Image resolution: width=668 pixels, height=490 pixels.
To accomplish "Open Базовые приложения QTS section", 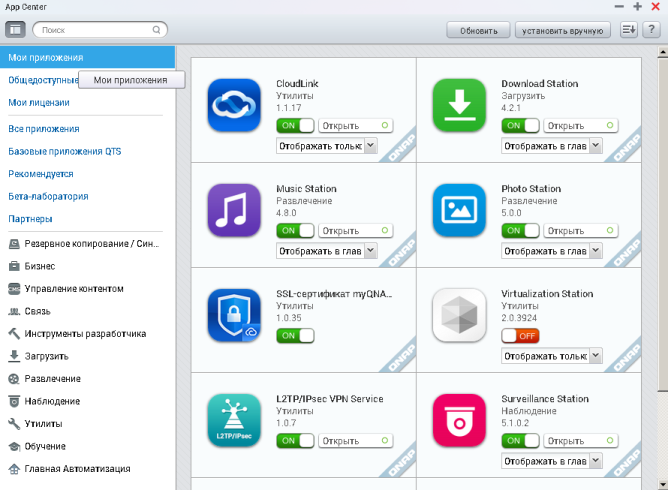I will tap(65, 151).
